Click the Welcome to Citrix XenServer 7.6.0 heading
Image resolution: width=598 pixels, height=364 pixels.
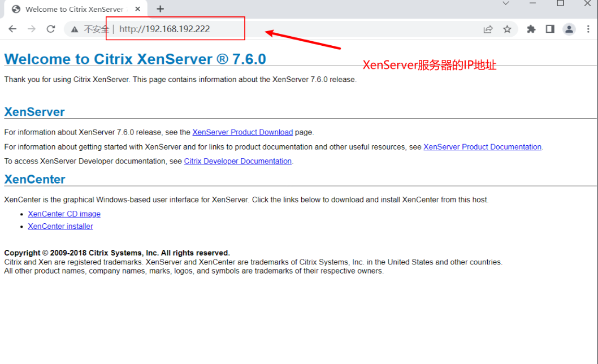click(135, 59)
